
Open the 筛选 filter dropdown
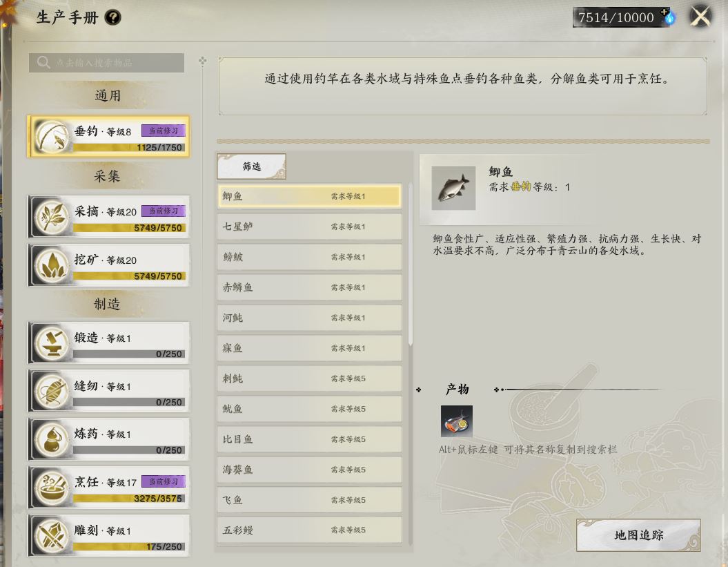coord(251,166)
